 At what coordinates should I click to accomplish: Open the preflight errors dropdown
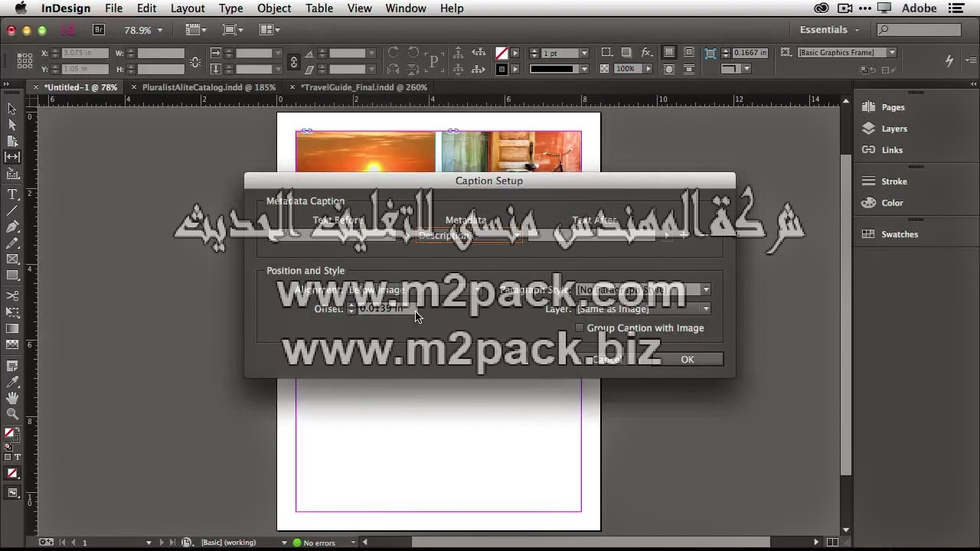tap(353, 543)
